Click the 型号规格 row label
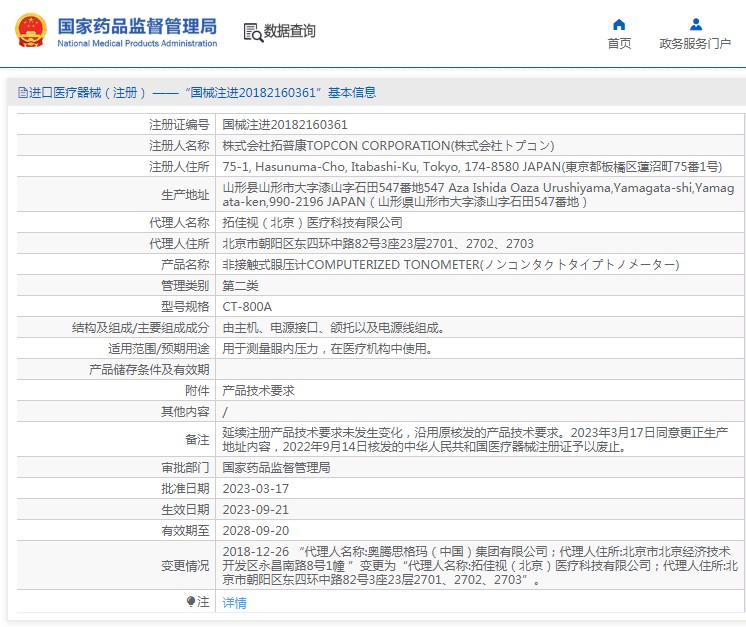 tap(185, 306)
